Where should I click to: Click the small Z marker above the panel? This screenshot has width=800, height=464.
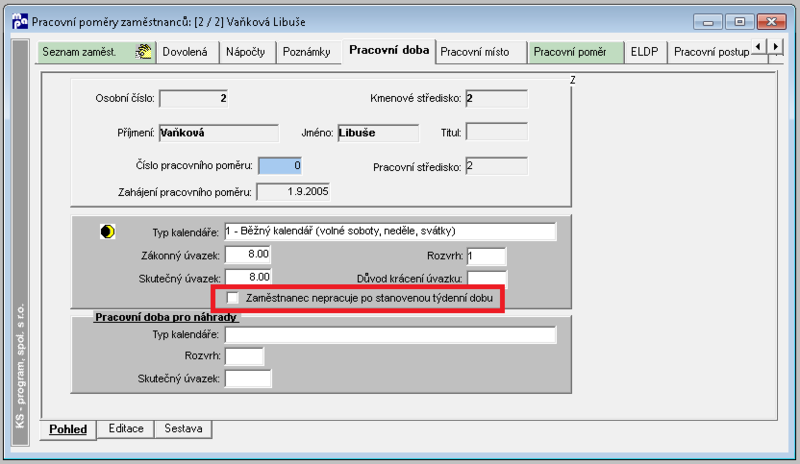click(x=573, y=80)
